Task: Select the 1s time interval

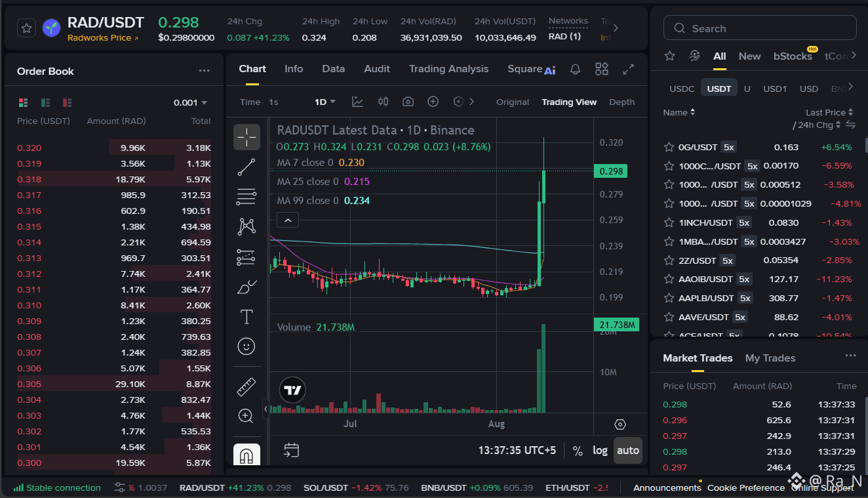Action: 273,102
